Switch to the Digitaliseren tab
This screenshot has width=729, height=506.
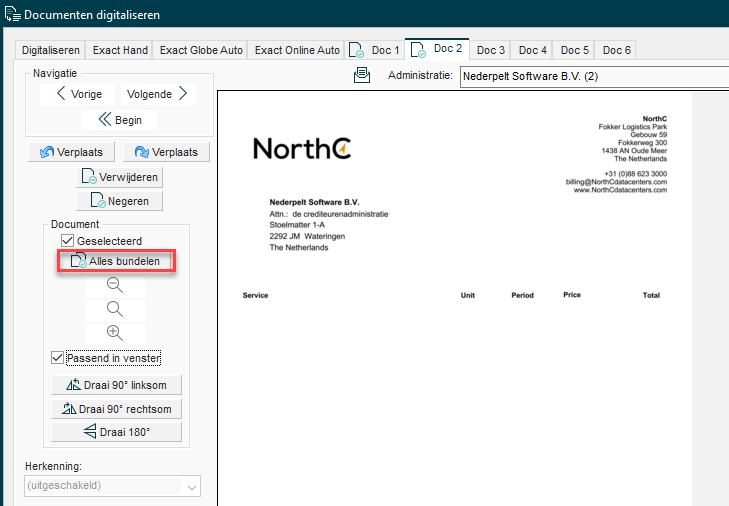[x=51, y=50]
